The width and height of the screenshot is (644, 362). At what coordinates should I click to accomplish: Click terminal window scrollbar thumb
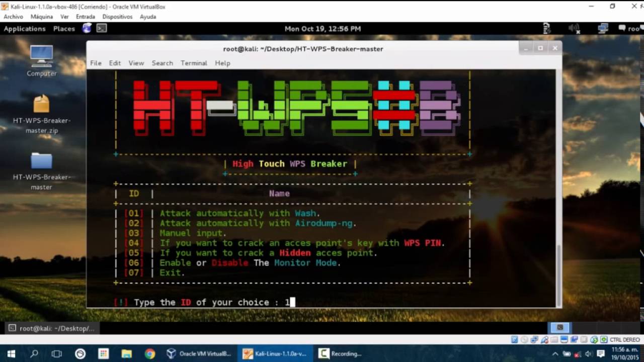[x=558, y=275]
